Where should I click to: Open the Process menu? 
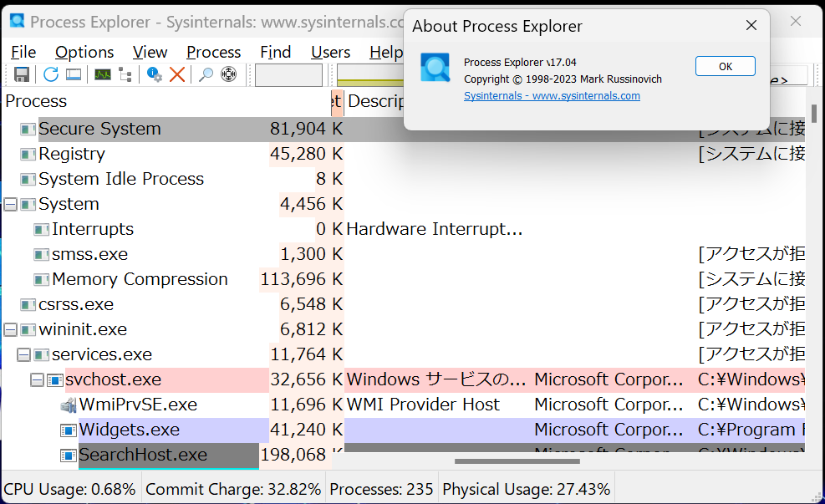(x=213, y=52)
